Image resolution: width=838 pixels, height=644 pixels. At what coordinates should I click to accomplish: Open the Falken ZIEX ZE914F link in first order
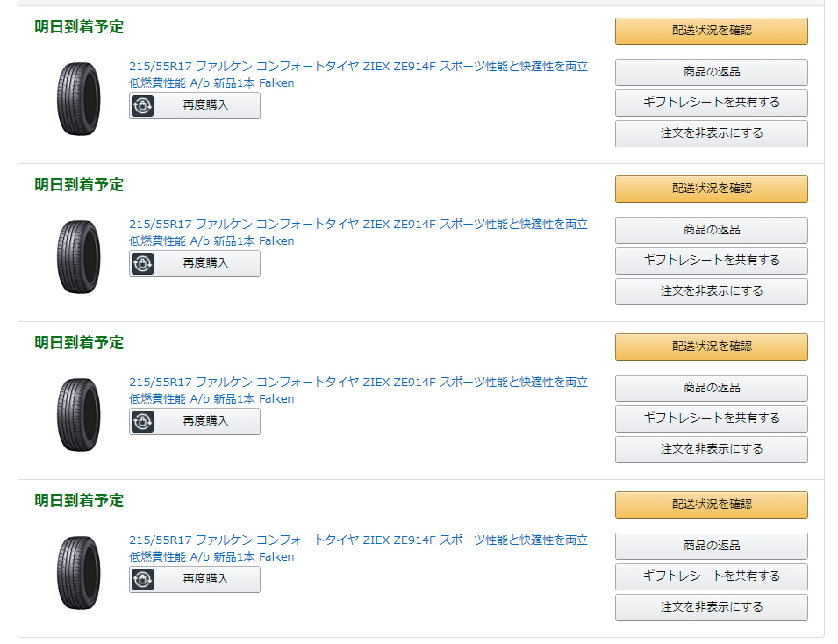click(358, 67)
